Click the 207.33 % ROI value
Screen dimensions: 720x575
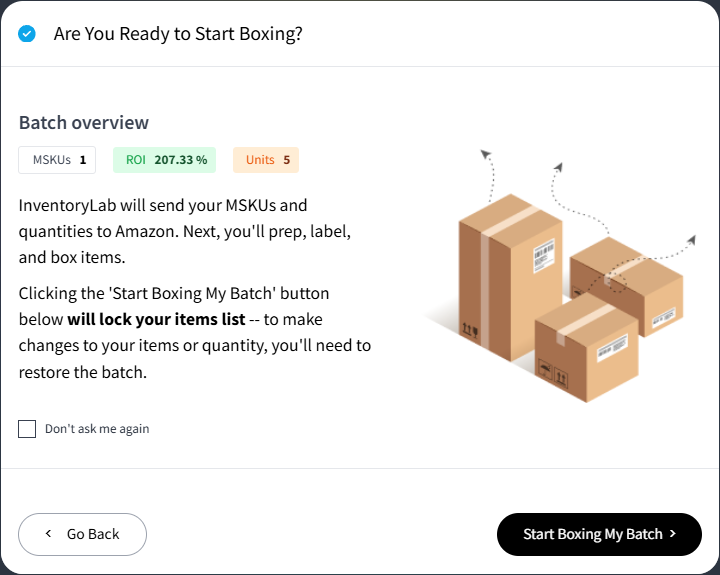pyautogui.click(x=181, y=160)
